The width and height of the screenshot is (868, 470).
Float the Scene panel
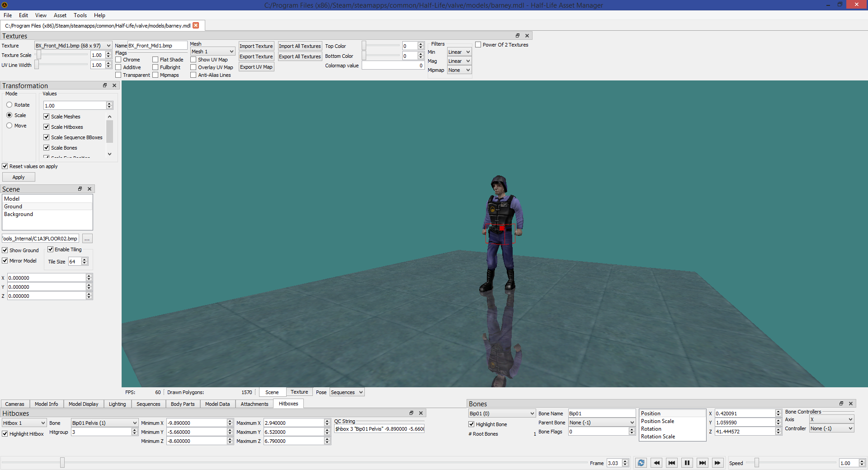click(80, 189)
